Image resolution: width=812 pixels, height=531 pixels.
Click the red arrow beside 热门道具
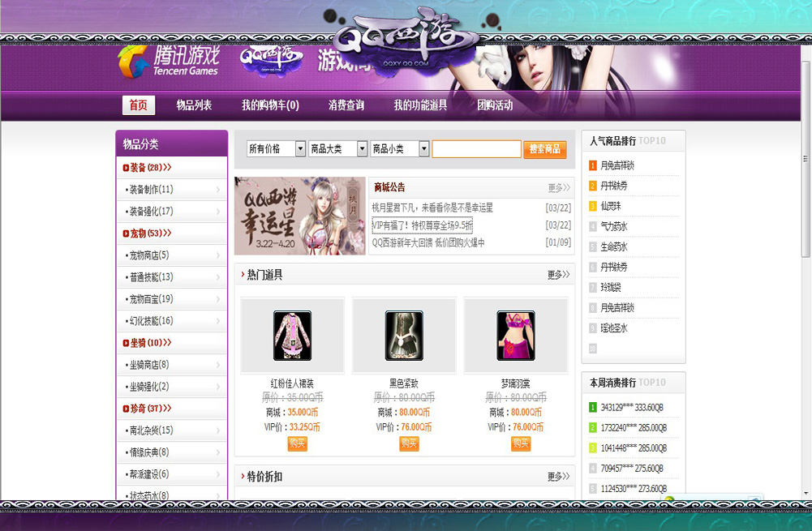click(x=243, y=274)
